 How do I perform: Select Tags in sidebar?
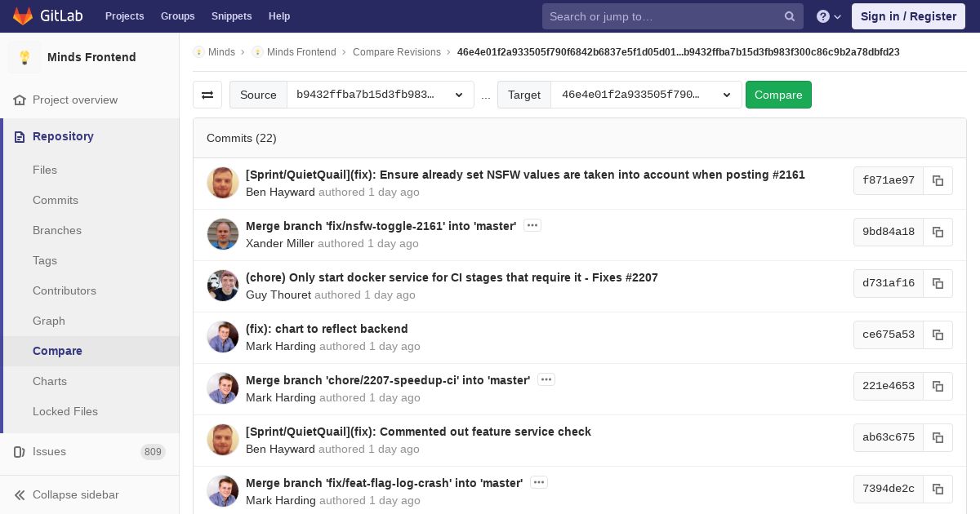pos(90,260)
